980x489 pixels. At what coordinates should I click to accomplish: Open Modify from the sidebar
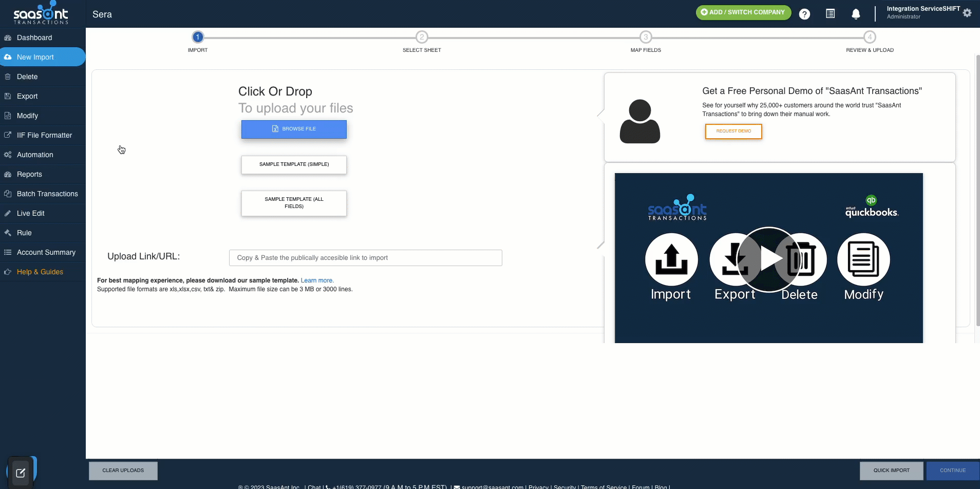(43, 116)
